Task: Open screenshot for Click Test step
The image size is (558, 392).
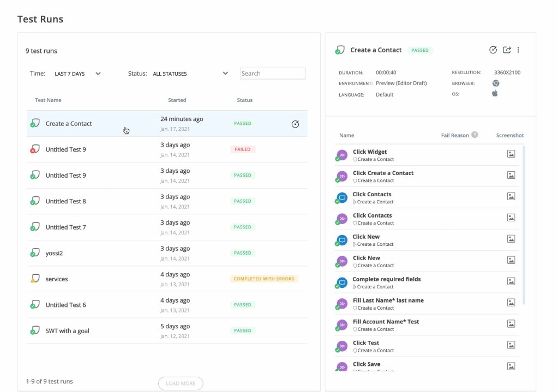Action: 511,345
